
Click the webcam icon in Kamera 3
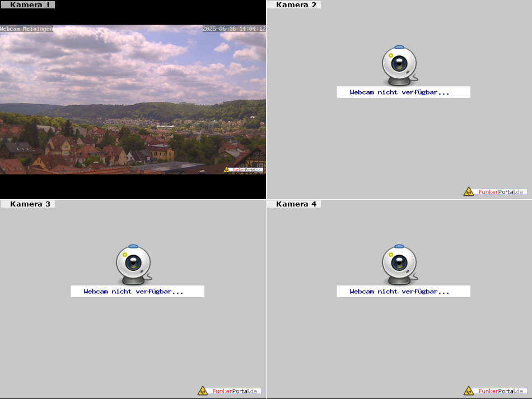pos(134,265)
